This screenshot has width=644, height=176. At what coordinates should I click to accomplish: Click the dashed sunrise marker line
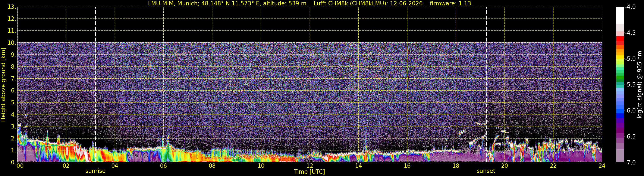tap(96, 85)
